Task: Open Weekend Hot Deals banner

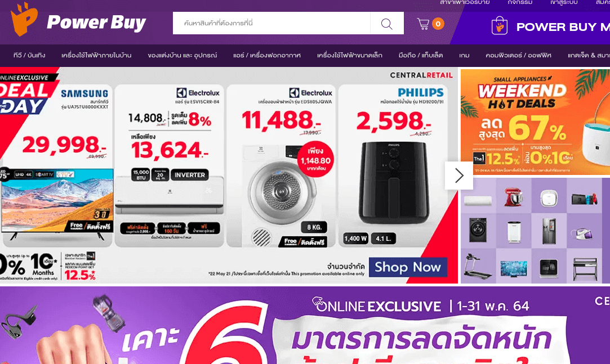Action: tap(535, 122)
